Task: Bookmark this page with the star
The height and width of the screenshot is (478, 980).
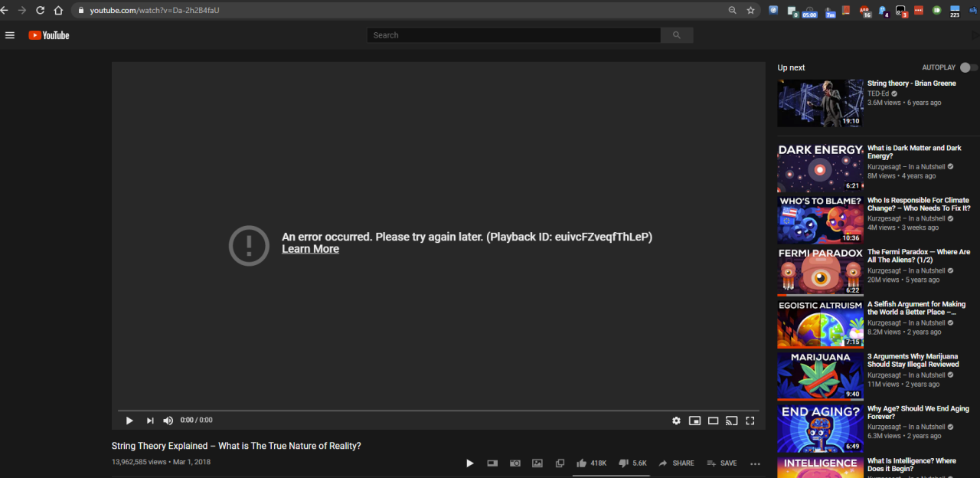Action: [x=751, y=10]
